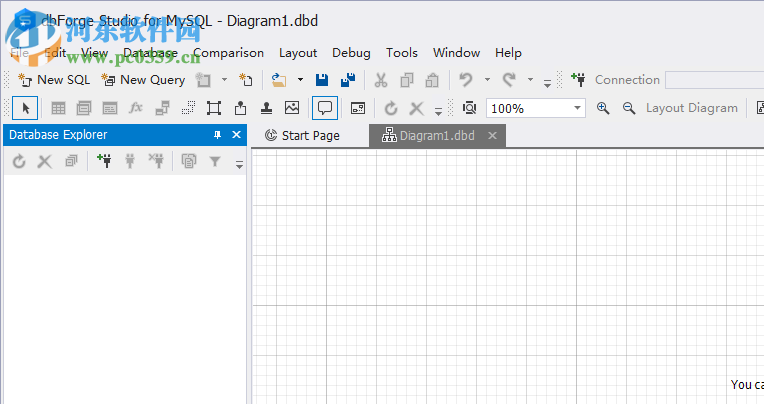
Task: Switch to the Start Page tab
Action: coord(302,135)
